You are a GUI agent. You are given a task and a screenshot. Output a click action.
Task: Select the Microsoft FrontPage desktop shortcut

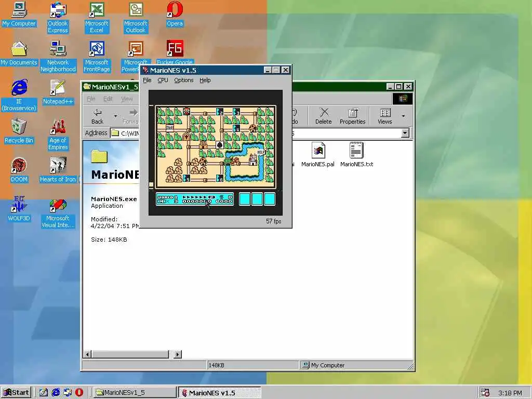[96, 57]
